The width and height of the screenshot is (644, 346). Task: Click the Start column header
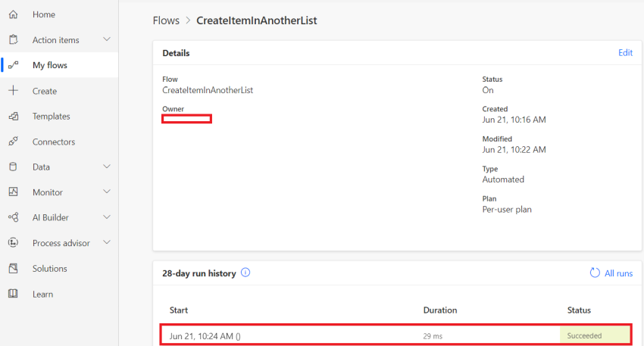tap(179, 310)
